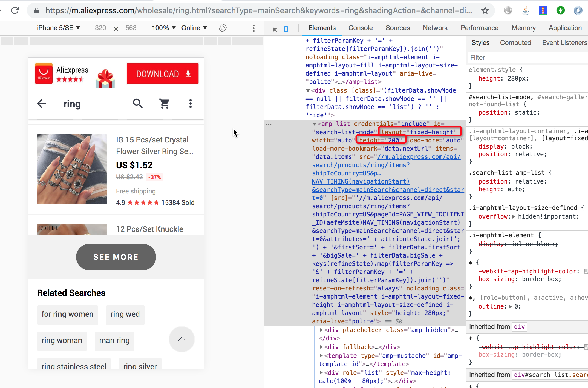Open the Online throttling dropdown
This screenshot has width=588, height=388.
194,28
